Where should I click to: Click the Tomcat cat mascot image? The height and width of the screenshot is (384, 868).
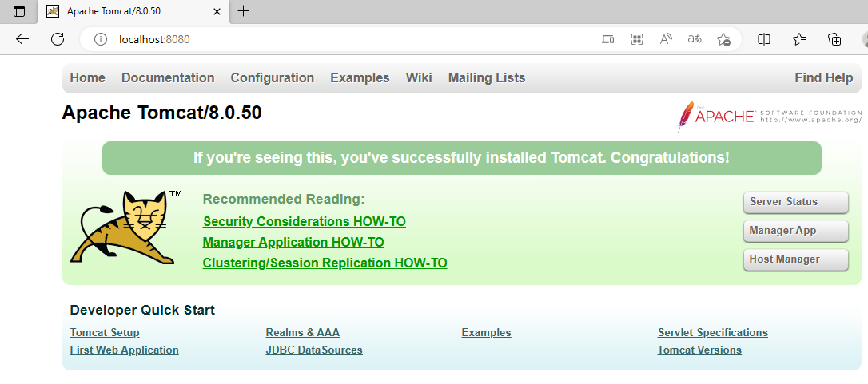[125, 227]
